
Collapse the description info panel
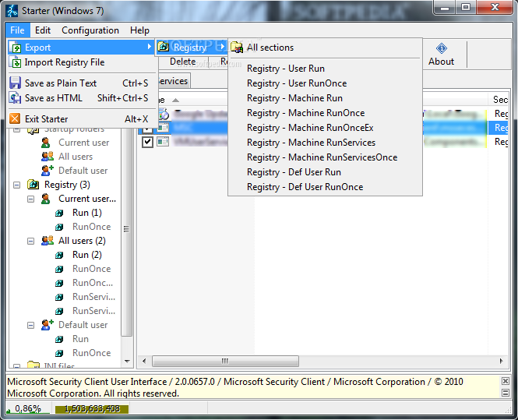505,393
